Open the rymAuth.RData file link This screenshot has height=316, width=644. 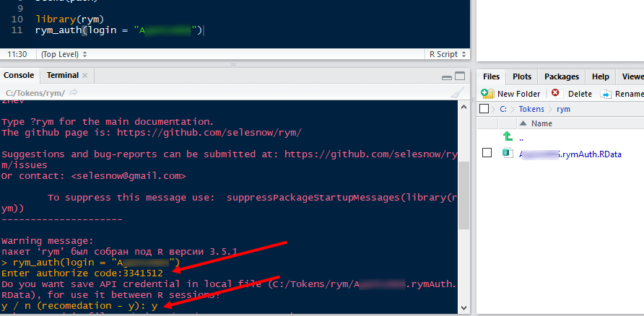coord(570,154)
